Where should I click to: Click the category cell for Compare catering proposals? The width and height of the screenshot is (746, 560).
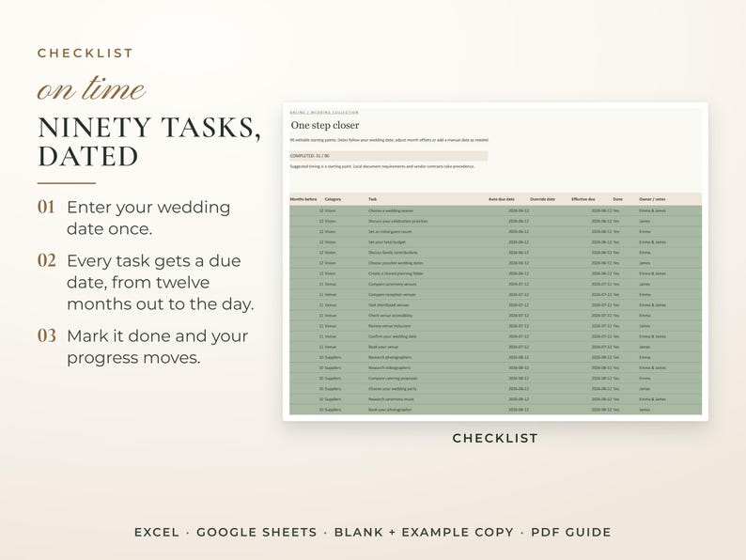coord(333,379)
